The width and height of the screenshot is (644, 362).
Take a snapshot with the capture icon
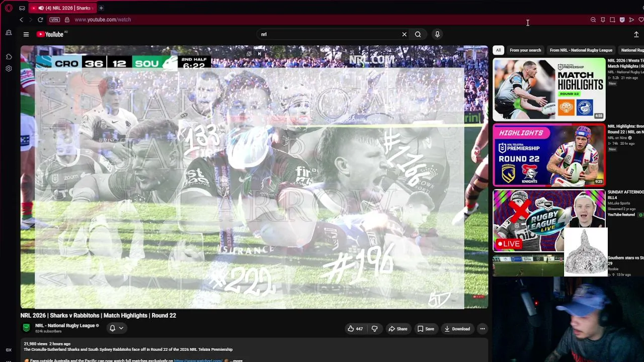(x=612, y=20)
